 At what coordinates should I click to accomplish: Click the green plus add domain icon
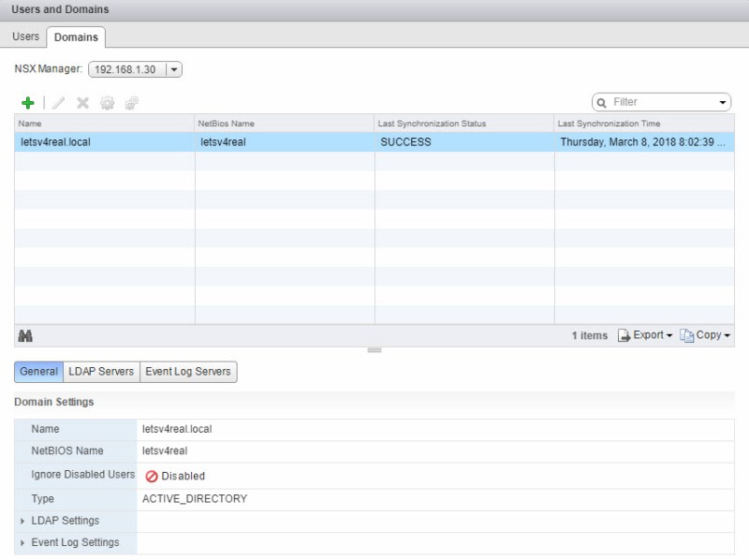point(28,103)
